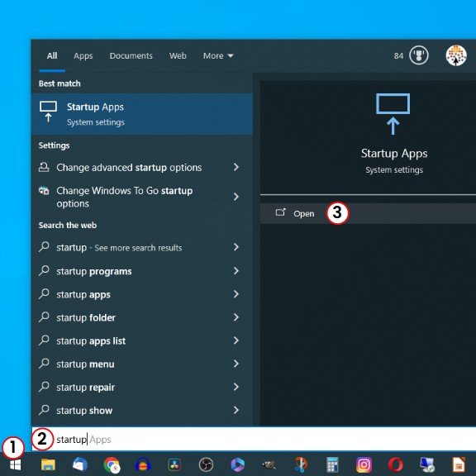The height and width of the screenshot is (476, 476).
Task: Click the 84 rewards points count
Action: point(398,56)
